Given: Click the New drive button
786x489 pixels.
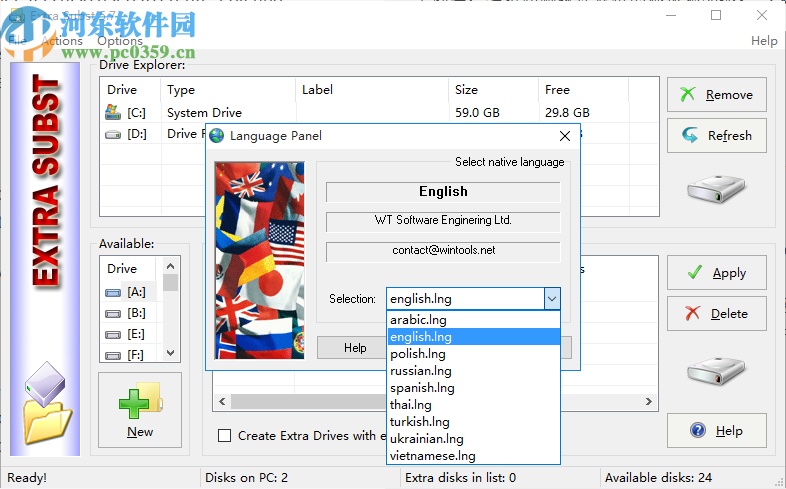Looking at the screenshot, I should [140, 410].
